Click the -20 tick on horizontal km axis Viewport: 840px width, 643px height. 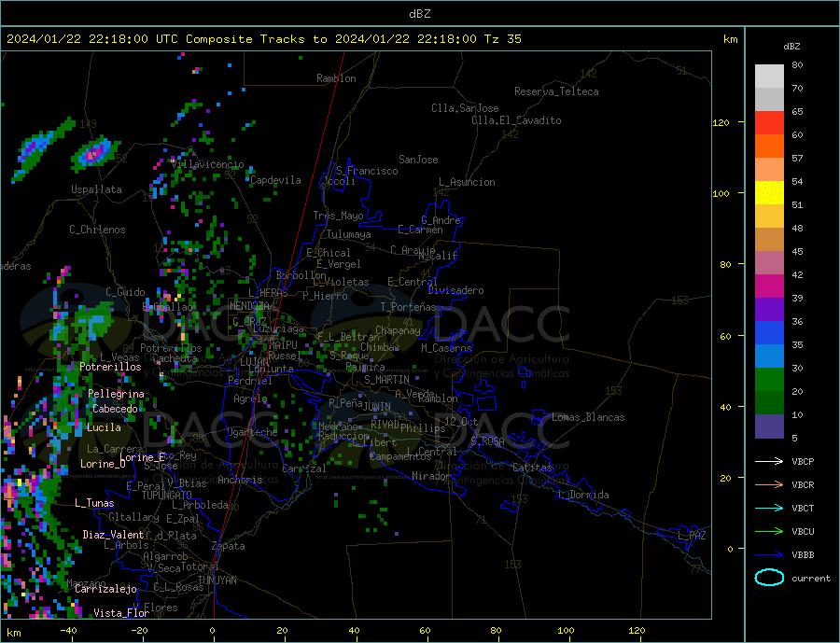pos(139,631)
